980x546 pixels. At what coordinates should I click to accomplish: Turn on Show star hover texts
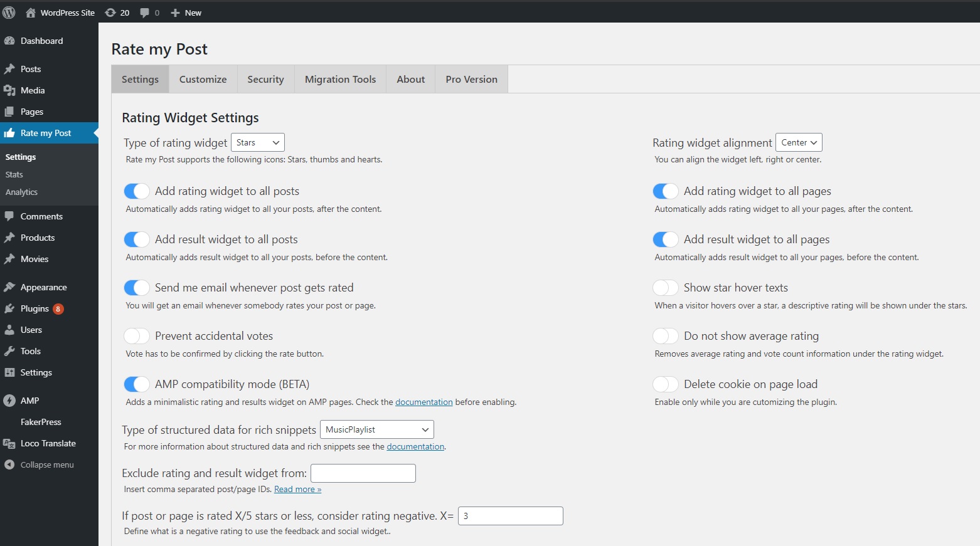[665, 288]
